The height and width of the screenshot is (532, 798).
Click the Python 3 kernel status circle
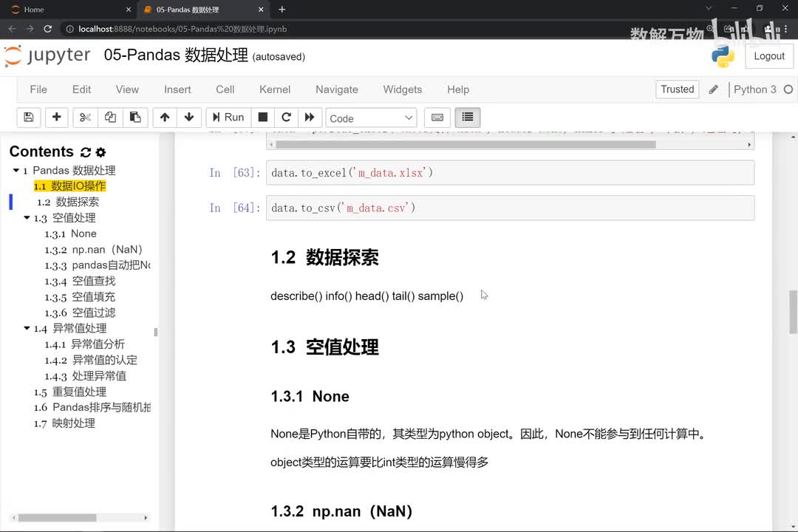(788, 89)
